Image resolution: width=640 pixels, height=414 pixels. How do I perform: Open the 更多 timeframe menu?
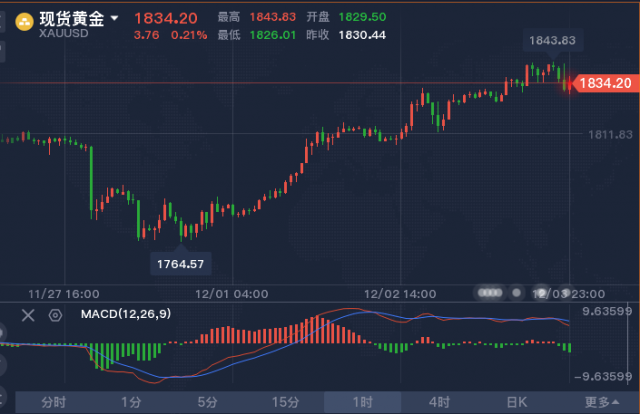tap(602, 402)
